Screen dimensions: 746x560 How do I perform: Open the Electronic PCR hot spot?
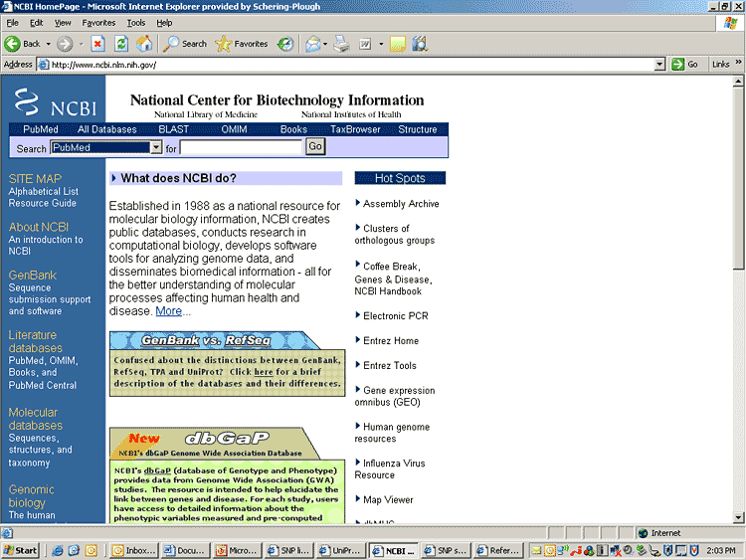click(x=395, y=316)
